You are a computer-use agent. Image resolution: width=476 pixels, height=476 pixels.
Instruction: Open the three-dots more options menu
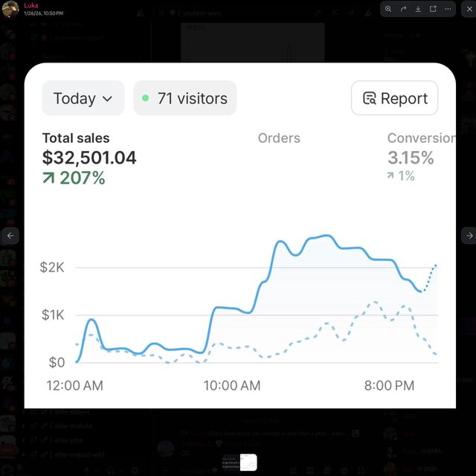(x=448, y=9)
